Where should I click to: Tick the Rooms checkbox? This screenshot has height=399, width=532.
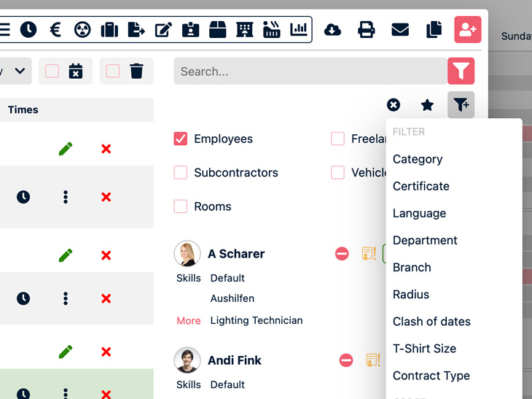point(181,206)
